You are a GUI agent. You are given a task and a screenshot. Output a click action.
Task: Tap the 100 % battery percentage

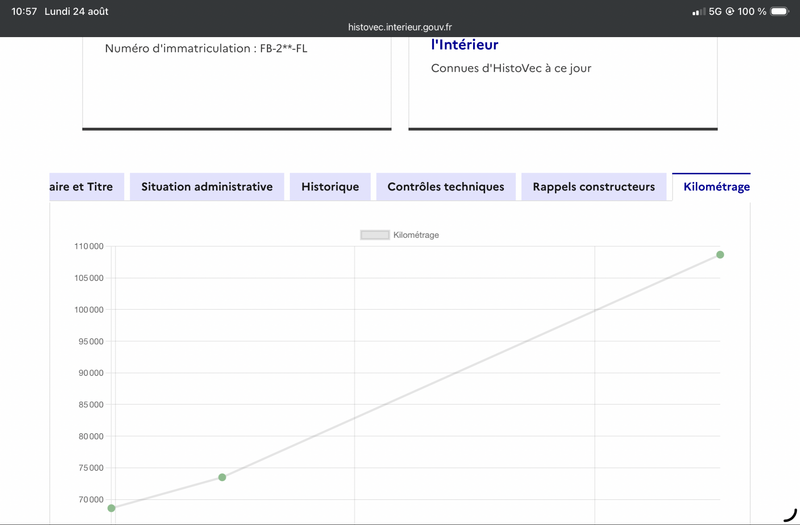point(752,11)
